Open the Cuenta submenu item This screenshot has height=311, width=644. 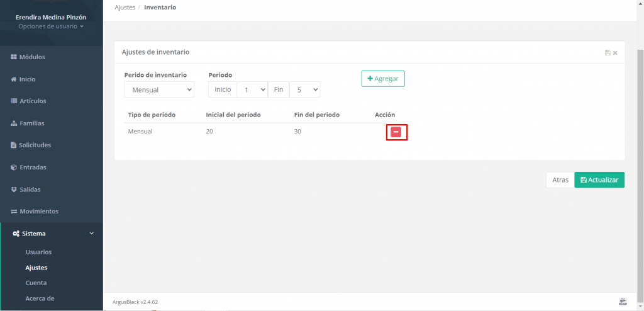tap(36, 283)
